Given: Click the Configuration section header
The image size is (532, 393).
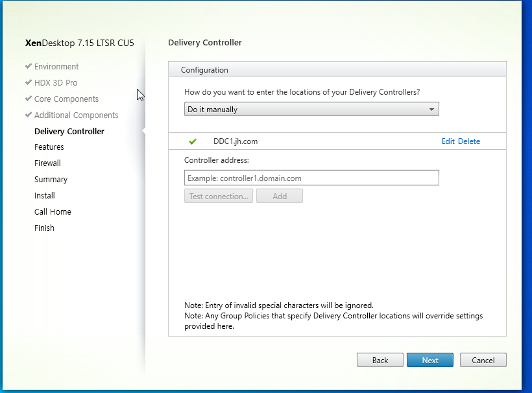Looking at the screenshot, I should coord(337,69).
